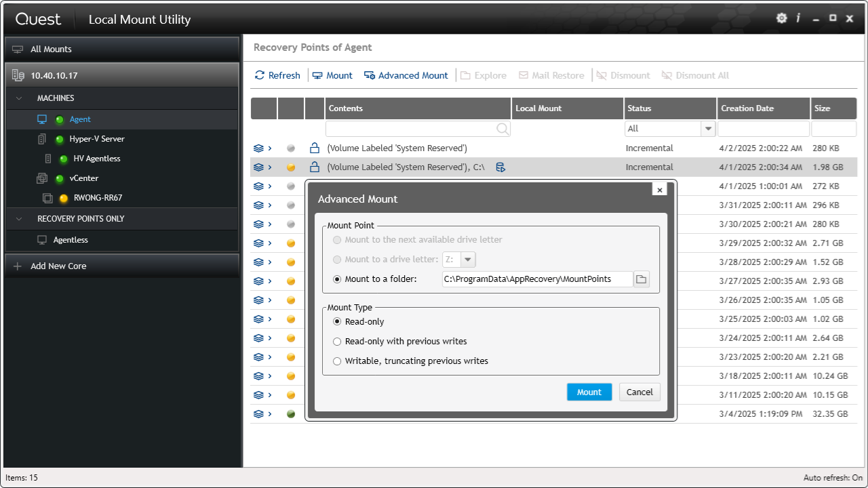Click the Creation Date filter field

(x=764, y=129)
